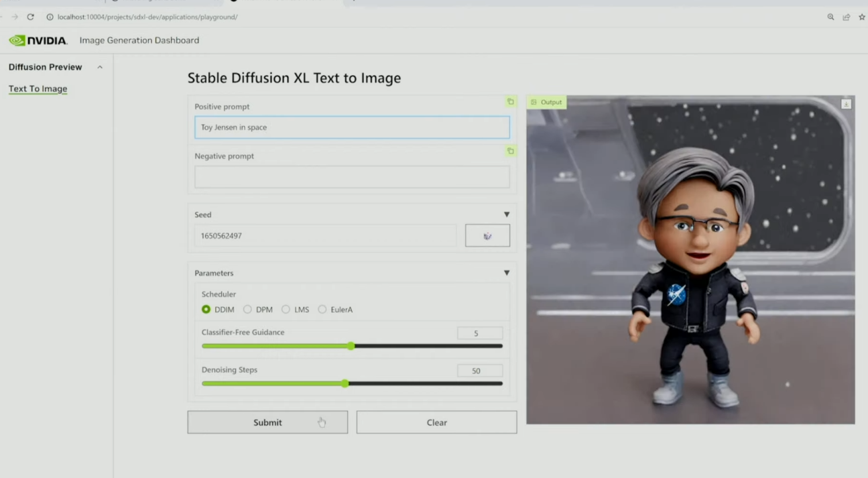Click the Classifier-Free Guidance slider handle

pos(351,346)
